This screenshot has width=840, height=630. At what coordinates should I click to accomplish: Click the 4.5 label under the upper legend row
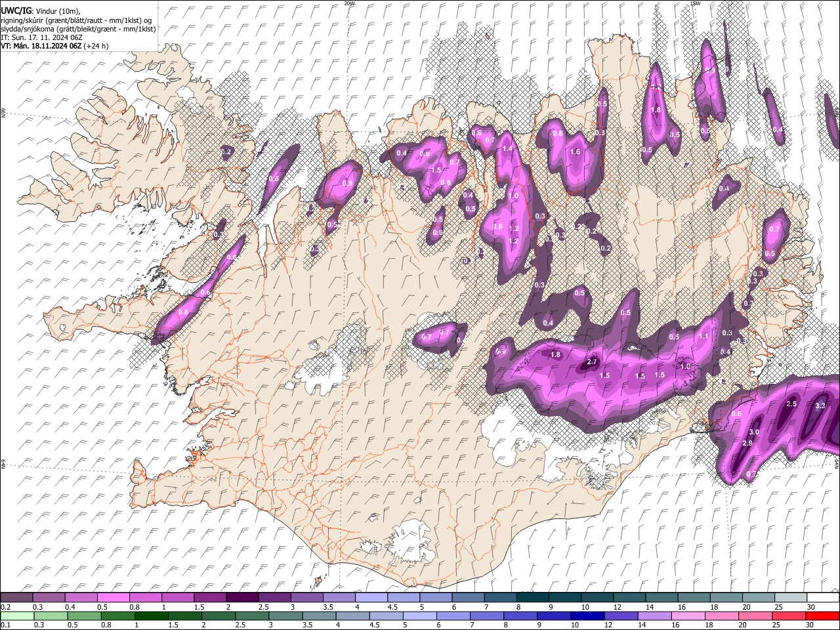pos(392,608)
